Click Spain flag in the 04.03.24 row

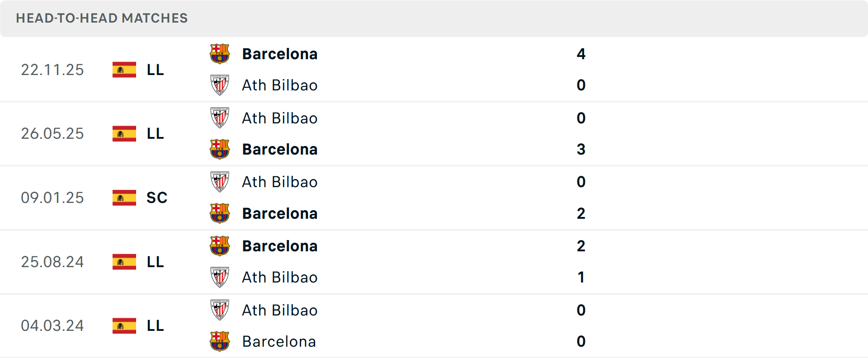(x=124, y=325)
